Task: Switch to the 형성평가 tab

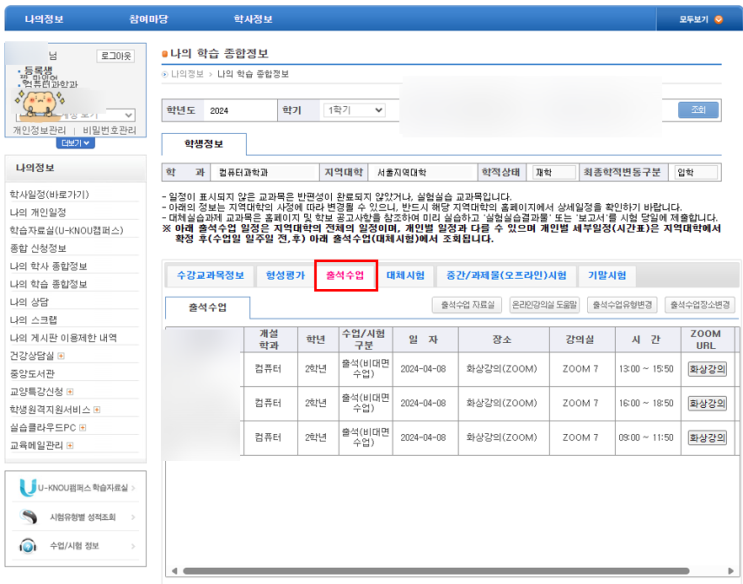Action: click(285, 276)
